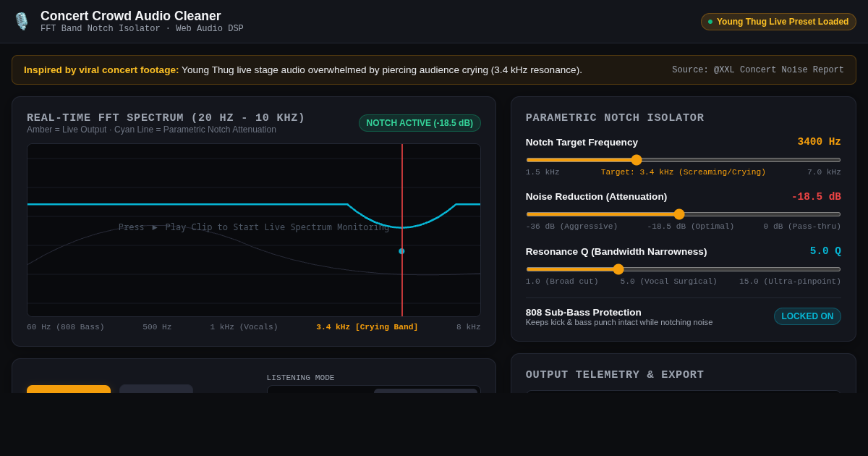Click the cyan notch point dot in spectrum
The height and width of the screenshot is (456, 868).
(x=401, y=251)
